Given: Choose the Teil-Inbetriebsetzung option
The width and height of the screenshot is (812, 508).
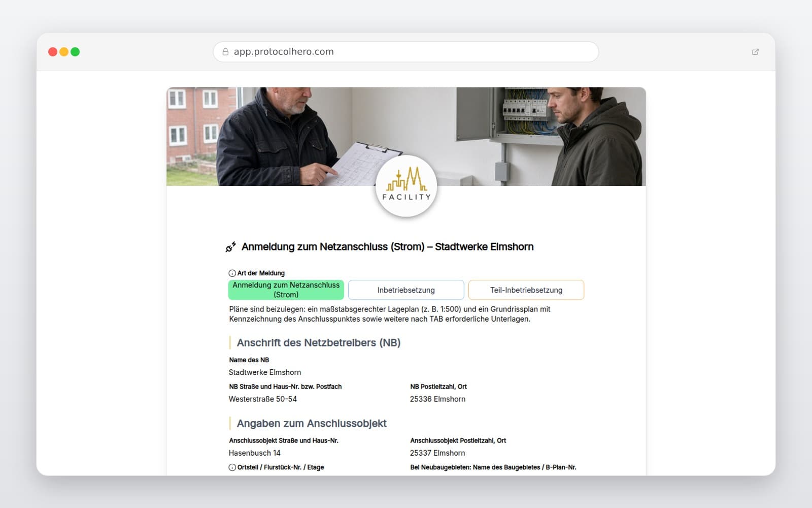Looking at the screenshot, I should (x=526, y=290).
